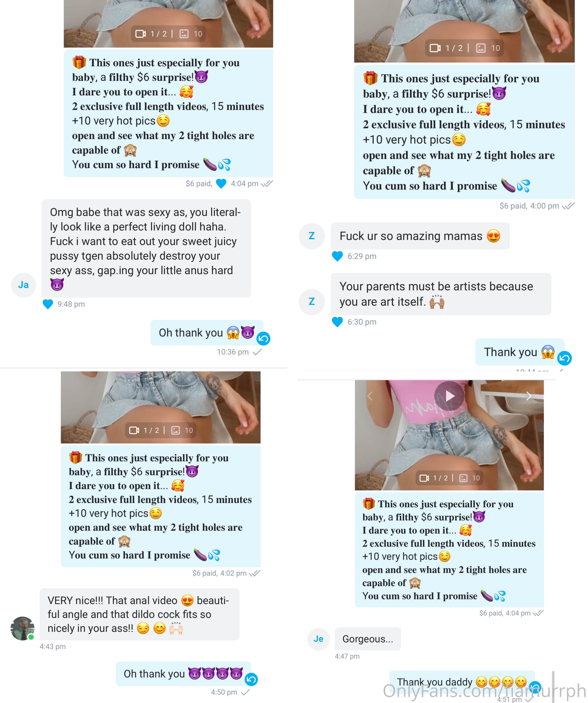This screenshot has width=588, height=703.
Task: Toggle heart like under 9:48 pm message
Action: point(48,304)
